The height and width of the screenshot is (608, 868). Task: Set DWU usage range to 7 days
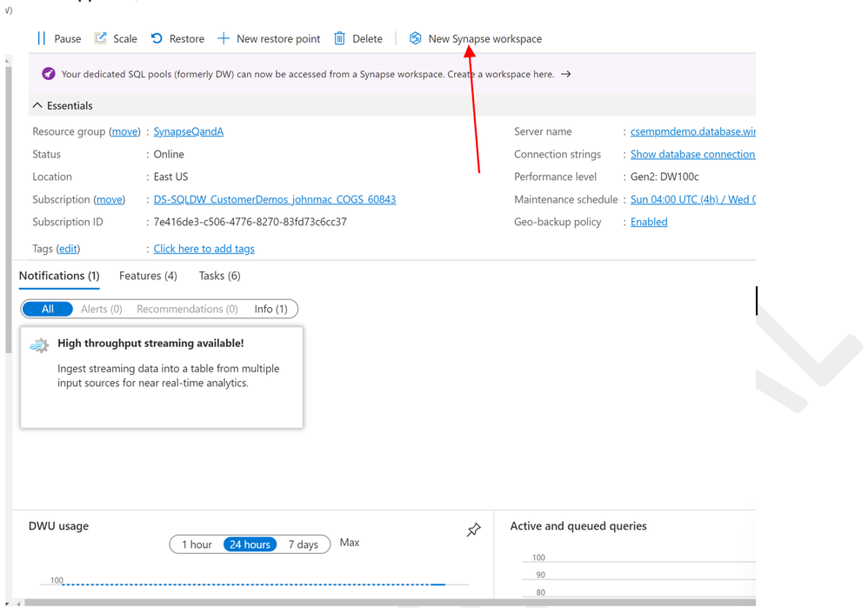click(303, 545)
